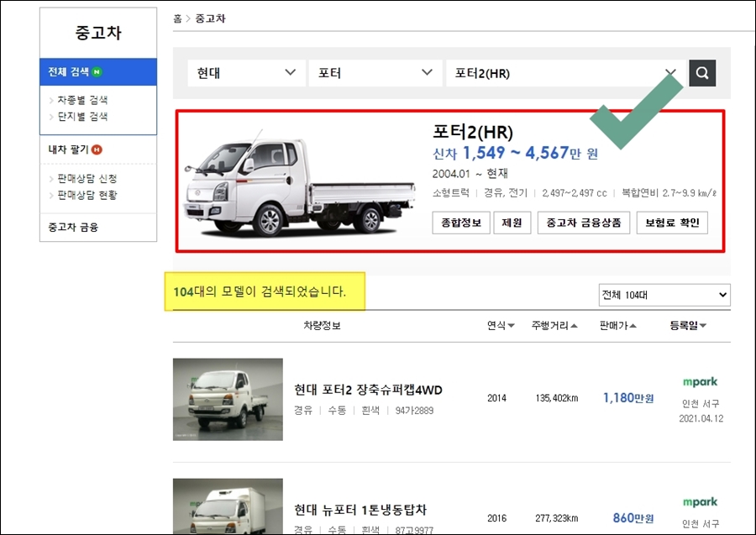756x535 pixels.
Task: Open 내차 팔기 menu
Action: 69,149
